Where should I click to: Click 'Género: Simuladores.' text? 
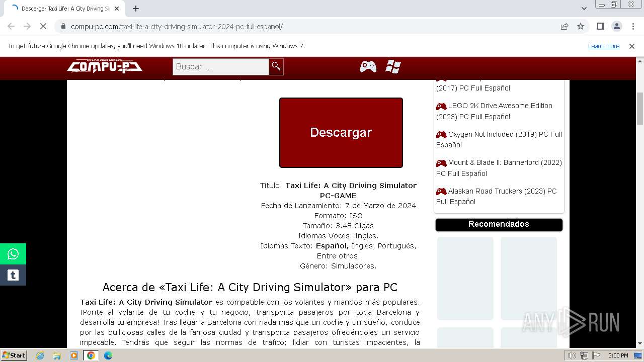[338, 266]
